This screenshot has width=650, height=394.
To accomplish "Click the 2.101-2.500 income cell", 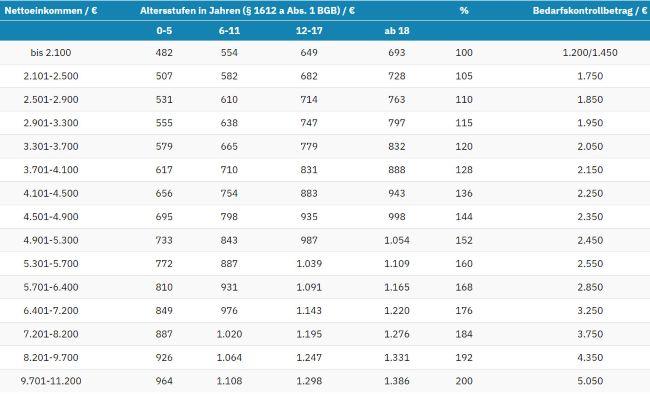I will 51,76.
